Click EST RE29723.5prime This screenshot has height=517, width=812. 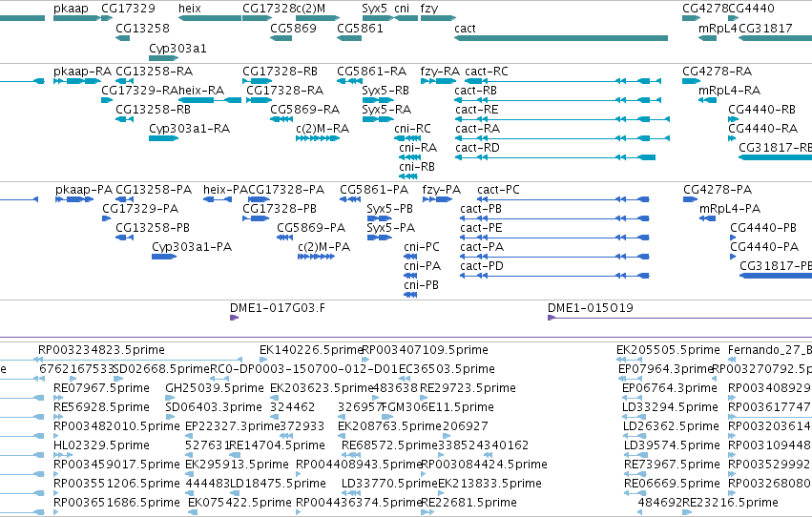(x=423, y=398)
